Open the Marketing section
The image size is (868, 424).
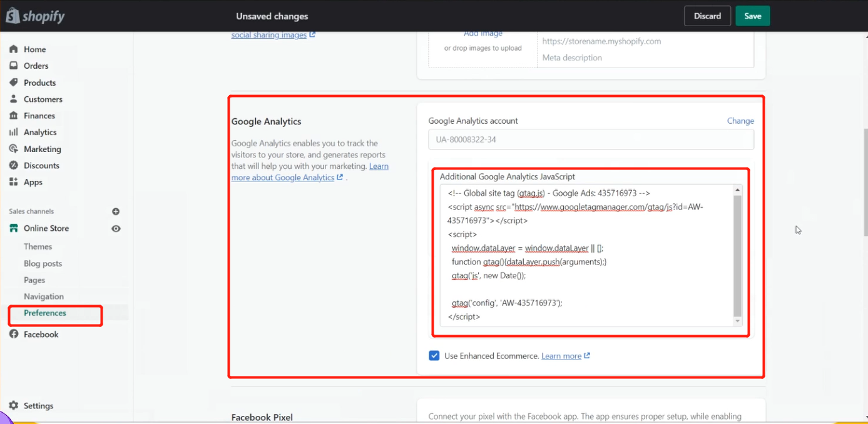tap(42, 149)
